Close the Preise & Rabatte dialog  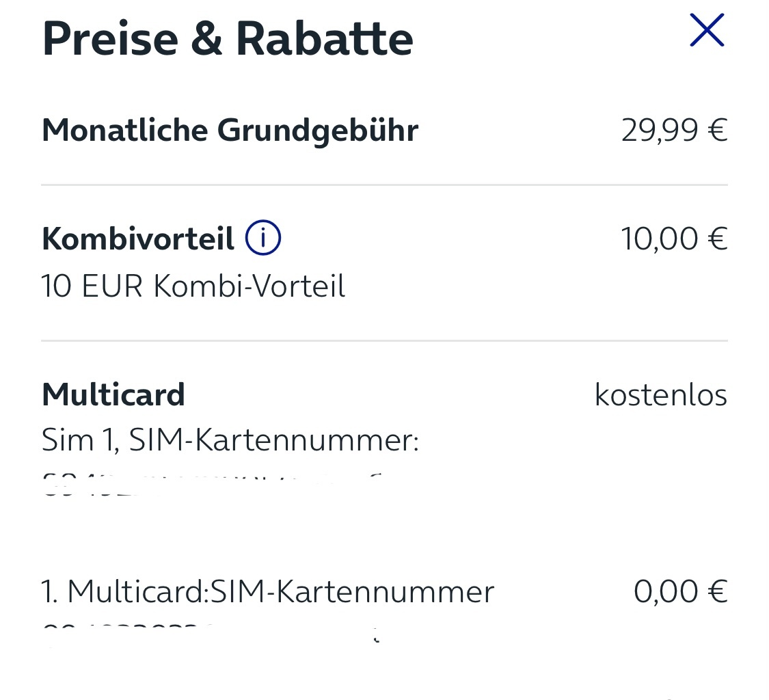tap(707, 30)
